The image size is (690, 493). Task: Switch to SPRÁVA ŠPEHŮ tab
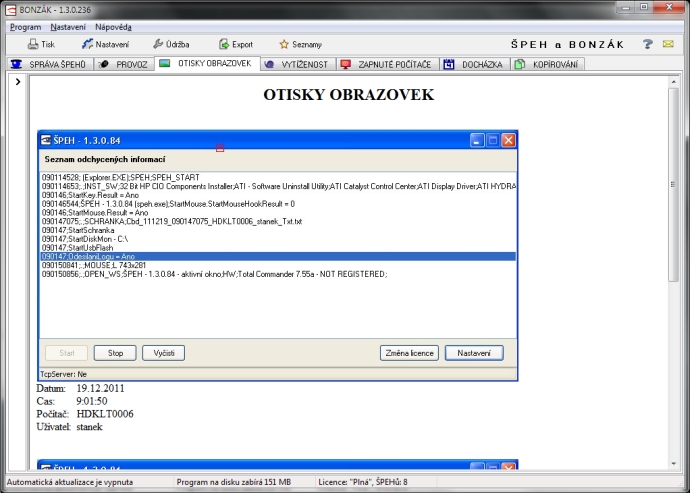coord(50,64)
